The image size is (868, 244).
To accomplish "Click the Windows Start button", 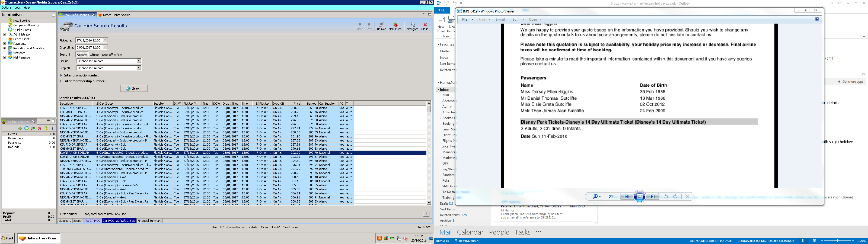I will 7,238.
